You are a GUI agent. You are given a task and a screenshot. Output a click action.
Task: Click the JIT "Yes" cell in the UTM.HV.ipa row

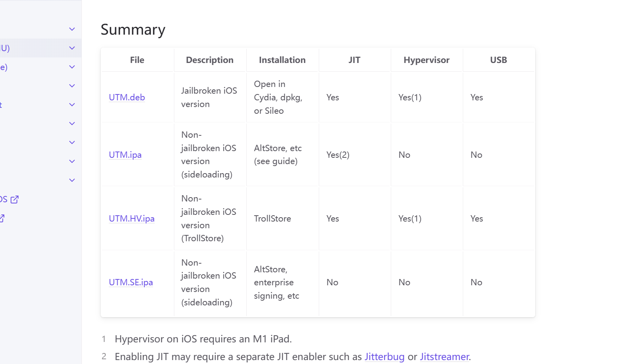click(354, 218)
